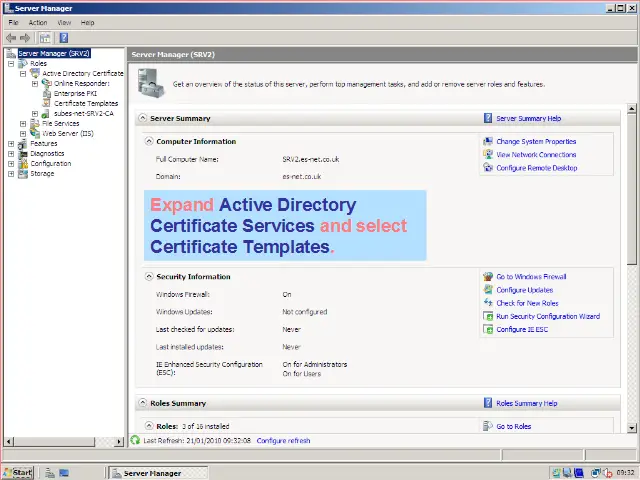640x480 pixels.
Task: Click the Go to Windows Firewall icon
Action: point(488,276)
